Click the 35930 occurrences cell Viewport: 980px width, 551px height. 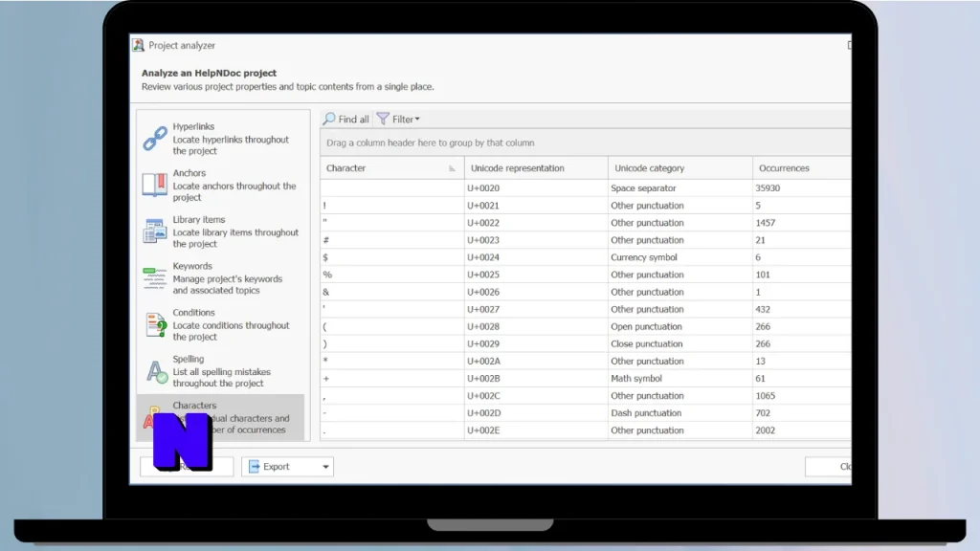[802, 187]
